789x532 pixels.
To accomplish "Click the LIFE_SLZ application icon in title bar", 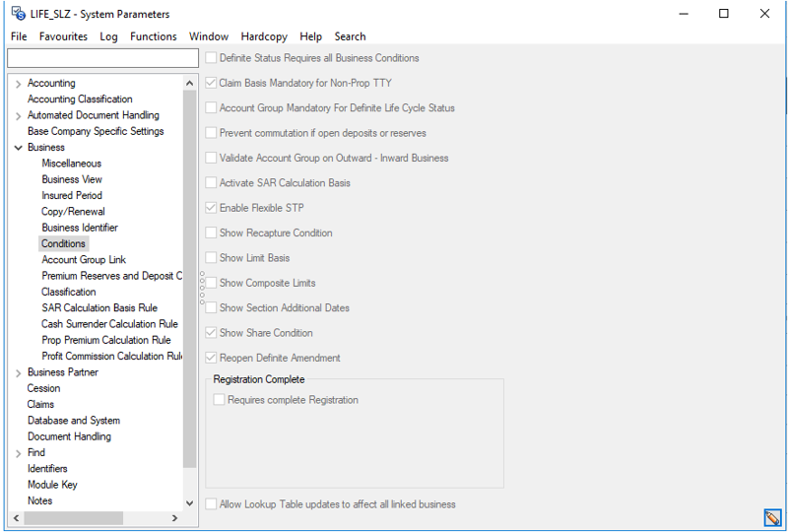I will tap(18, 14).
